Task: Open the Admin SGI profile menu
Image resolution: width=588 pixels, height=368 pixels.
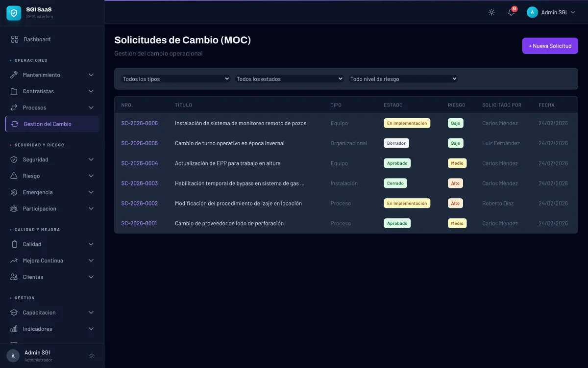Action: [x=552, y=12]
